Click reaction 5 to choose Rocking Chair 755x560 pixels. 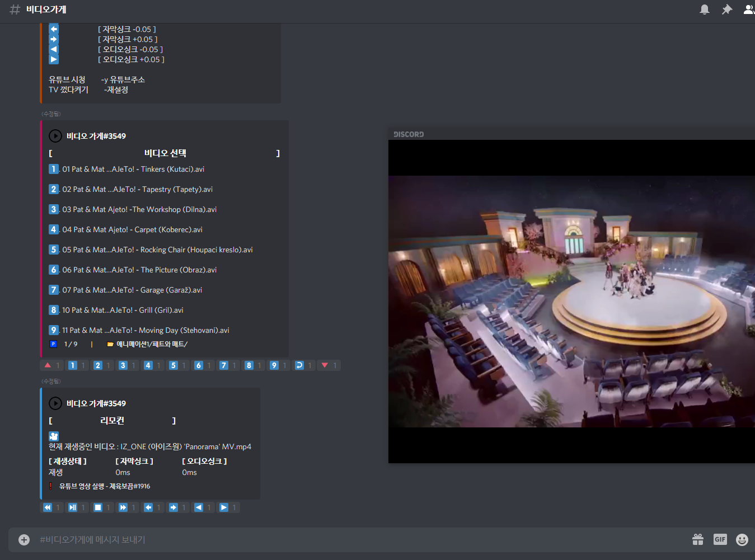tap(173, 365)
